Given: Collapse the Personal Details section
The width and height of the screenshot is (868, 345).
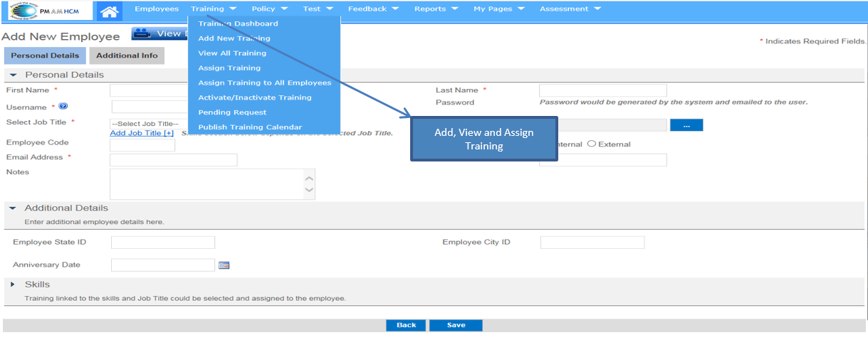Looking at the screenshot, I should (x=13, y=75).
